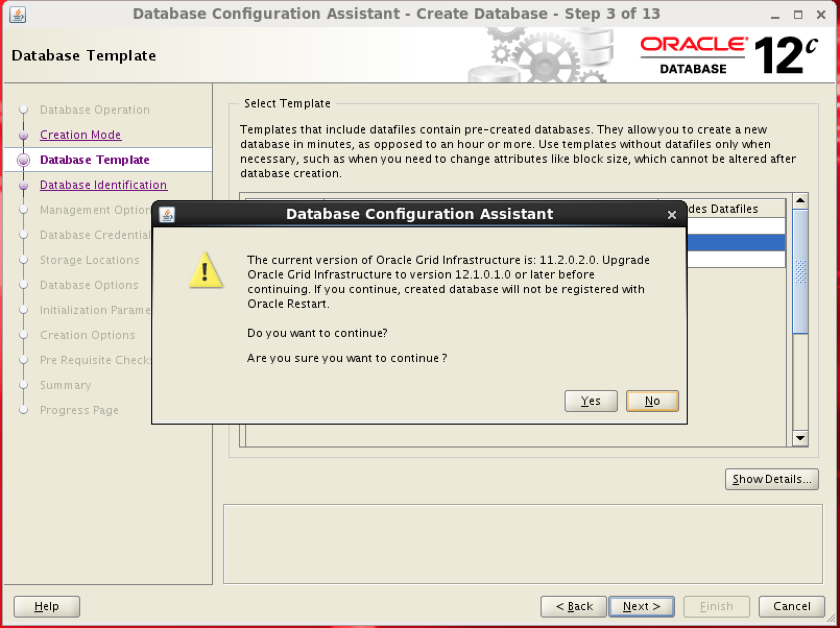This screenshot has width=840, height=628.
Task: Click the Java icon in main window title bar
Action: pos(18,15)
